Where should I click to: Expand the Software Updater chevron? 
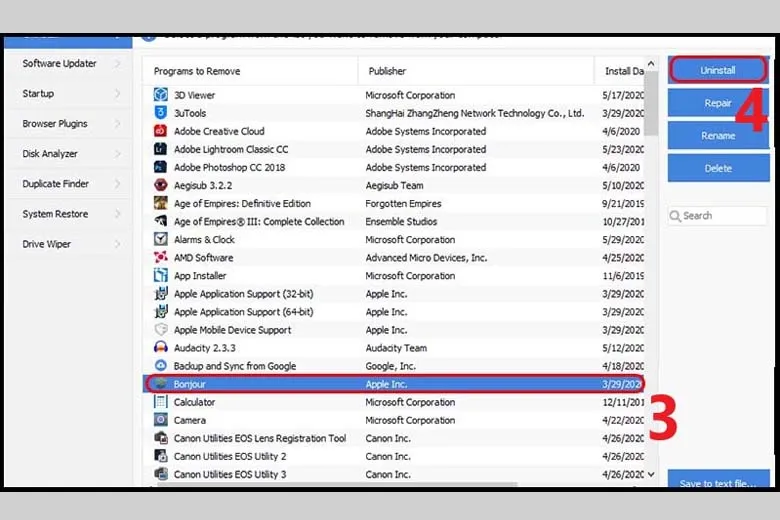117,63
